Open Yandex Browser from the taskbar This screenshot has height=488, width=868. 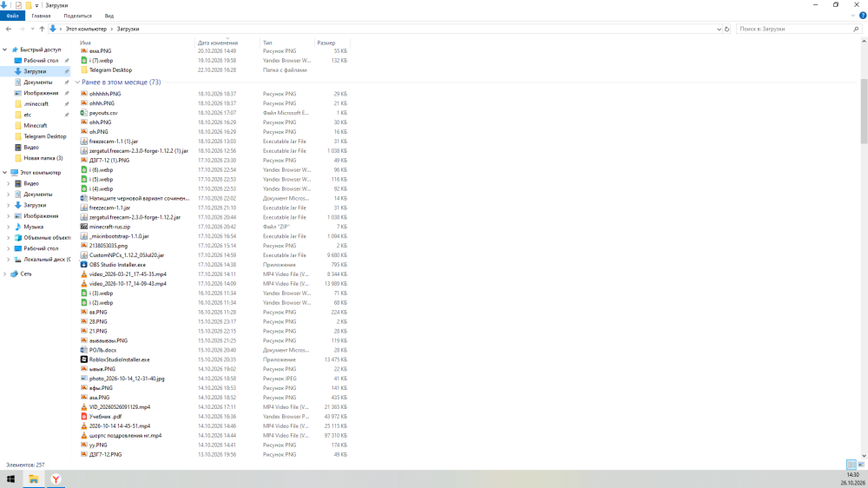point(56,479)
